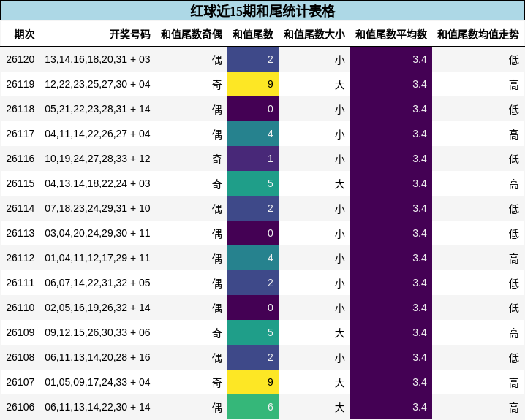
Task: Click draw numbers 04,13,14,18,22,24 + 03
Action: tap(97, 183)
